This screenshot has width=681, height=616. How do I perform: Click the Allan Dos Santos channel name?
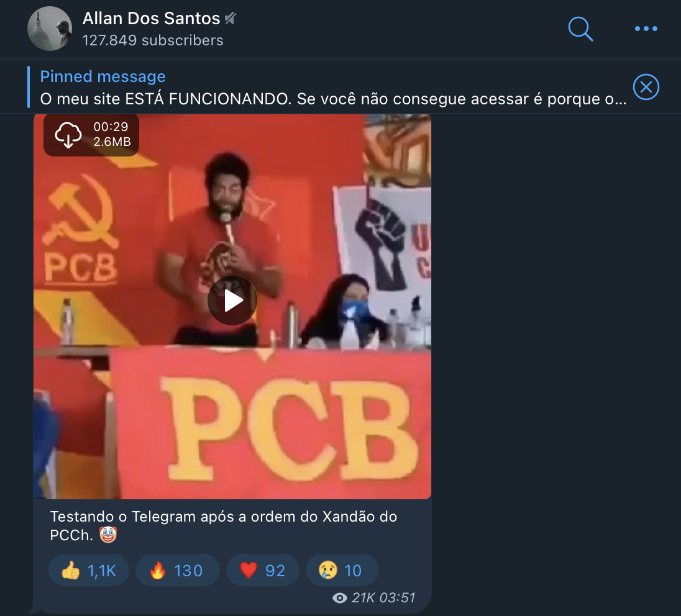151,18
